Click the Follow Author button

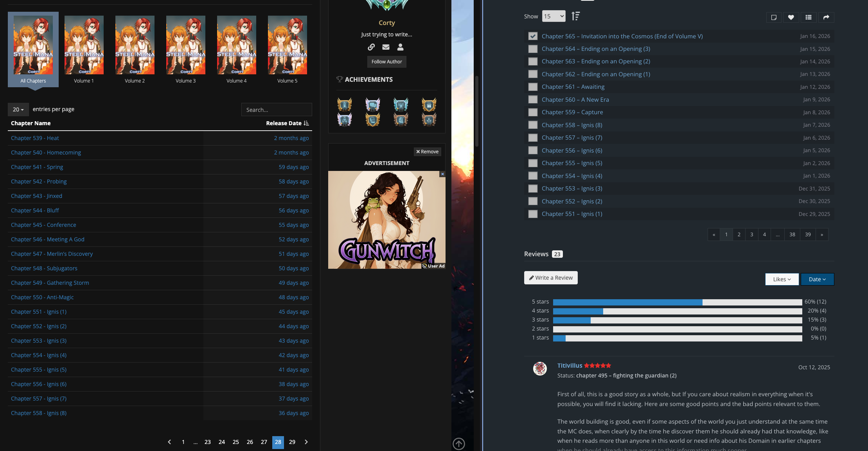click(x=386, y=62)
